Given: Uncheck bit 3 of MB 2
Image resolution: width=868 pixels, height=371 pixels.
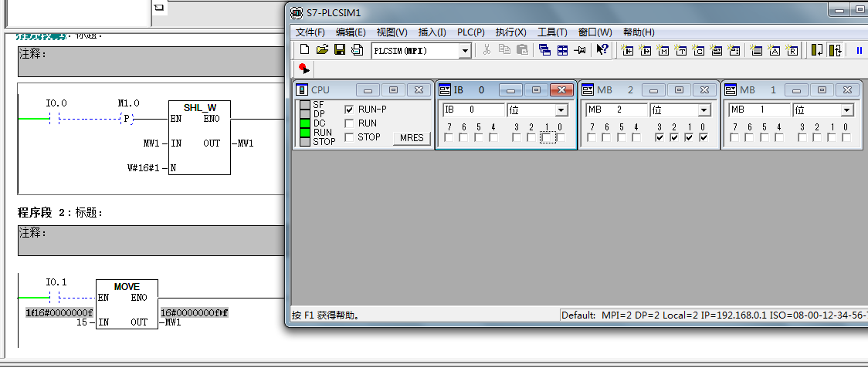Looking at the screenshot, I should click(x=659, y=138).
